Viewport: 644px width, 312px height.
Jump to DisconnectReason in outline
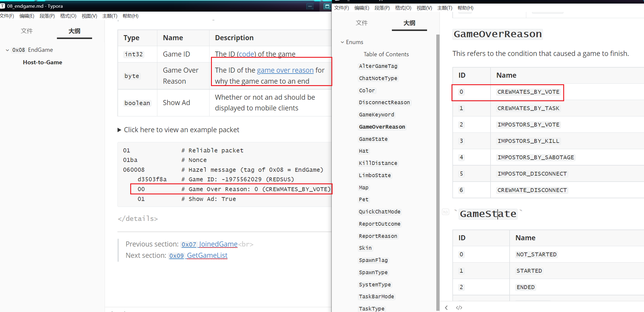click(x=384, y=102)
